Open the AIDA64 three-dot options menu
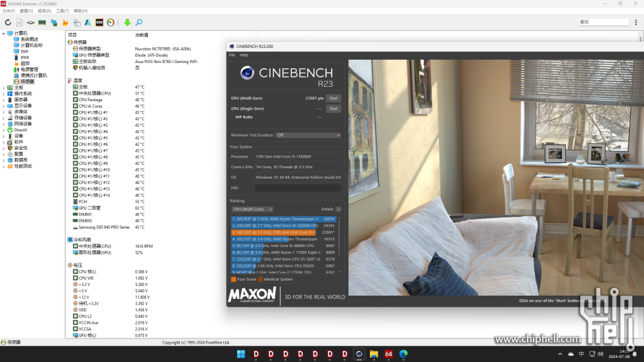Screen dimensions: 644x362 (636, 22)
